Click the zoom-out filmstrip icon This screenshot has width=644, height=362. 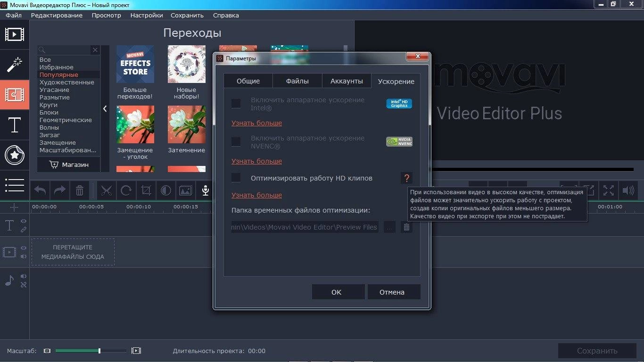click(47, 351)
